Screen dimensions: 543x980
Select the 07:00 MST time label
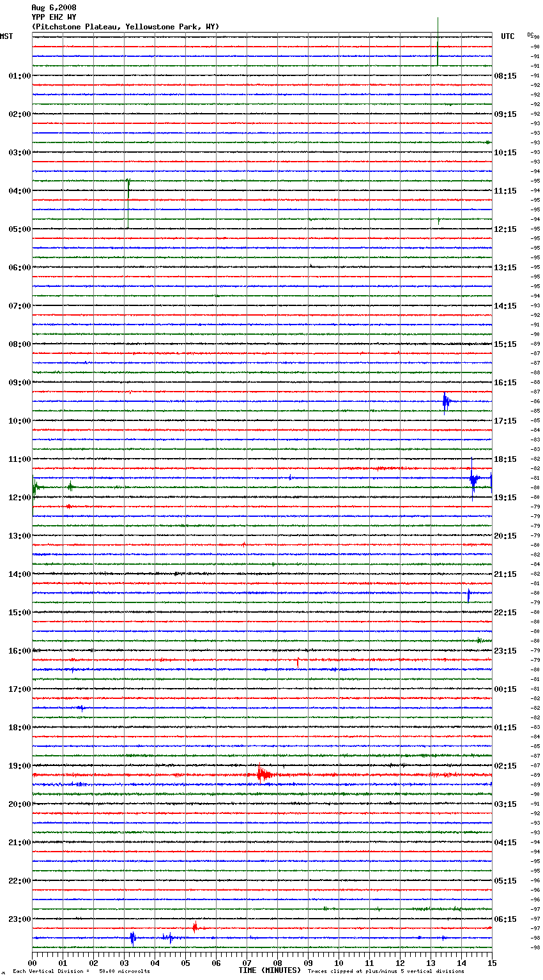[x=20, y=306]
